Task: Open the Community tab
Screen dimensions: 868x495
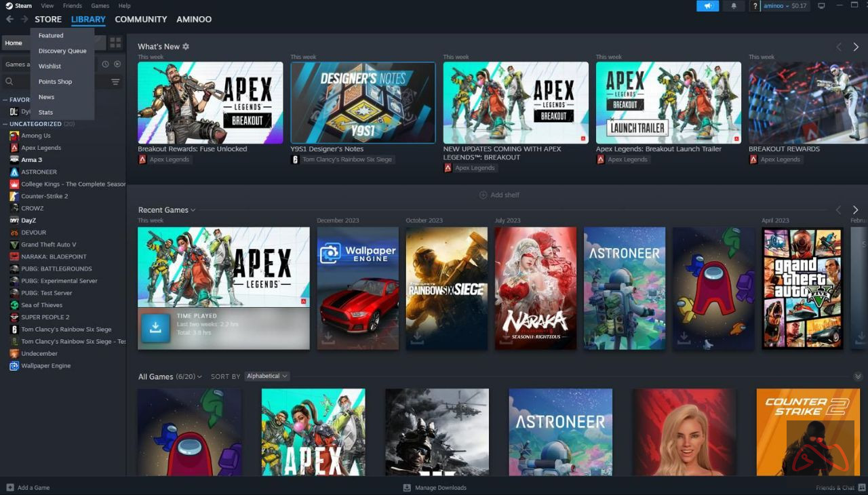Action: pos(140,19)
